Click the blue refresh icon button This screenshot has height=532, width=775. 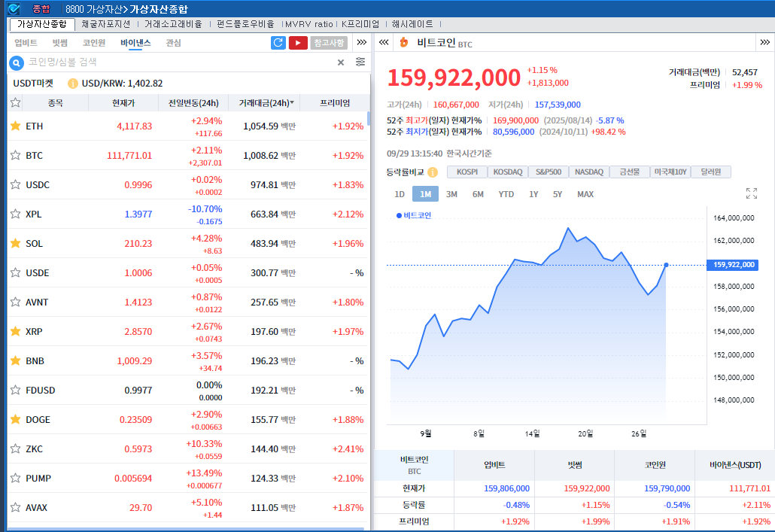(x=278, y=43)
